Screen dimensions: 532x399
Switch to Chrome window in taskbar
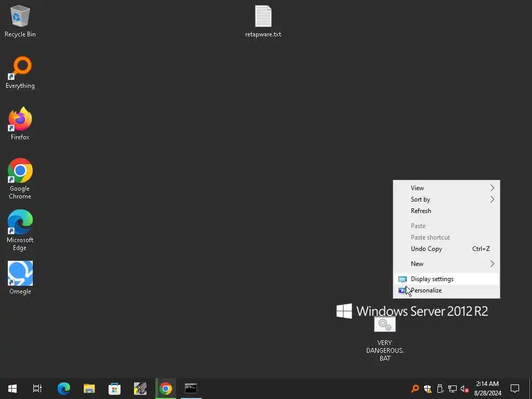[x=166, y=389]
